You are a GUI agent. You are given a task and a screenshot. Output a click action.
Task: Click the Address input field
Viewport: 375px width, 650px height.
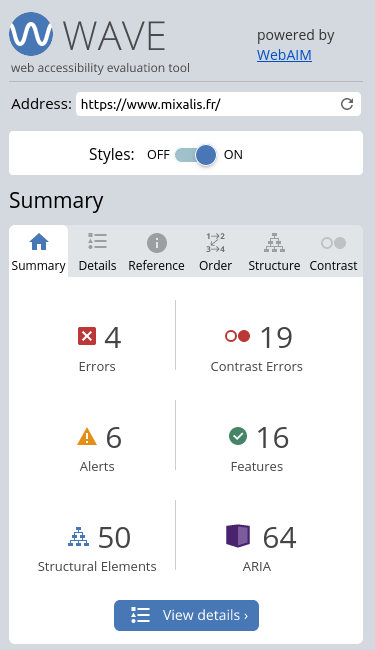click(207, 104)
